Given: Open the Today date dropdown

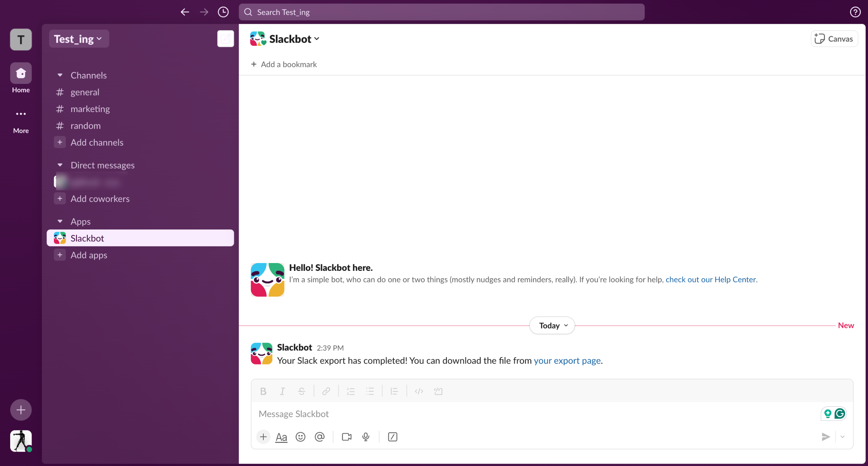Looking at the screenshot, I should [x=552, y=325].
